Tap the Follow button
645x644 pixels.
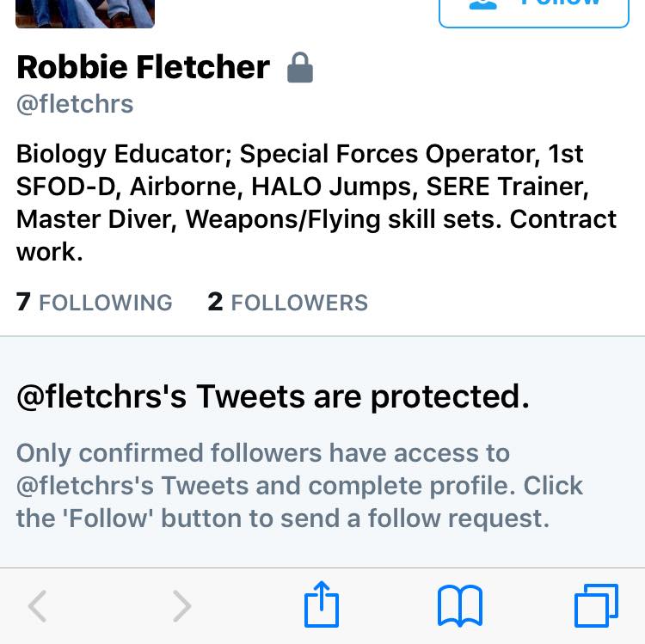[x=534, y=11]
